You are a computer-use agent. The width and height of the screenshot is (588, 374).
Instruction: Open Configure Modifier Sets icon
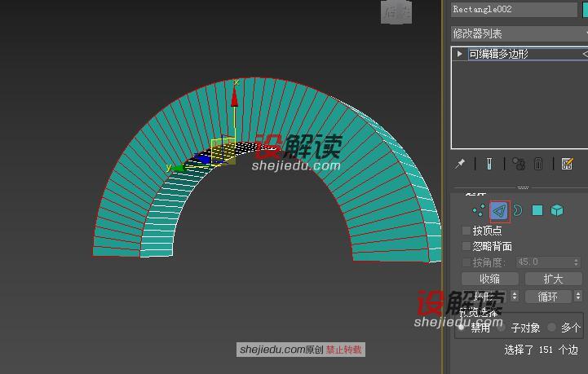pyautogui.click(x=568, y=164)
